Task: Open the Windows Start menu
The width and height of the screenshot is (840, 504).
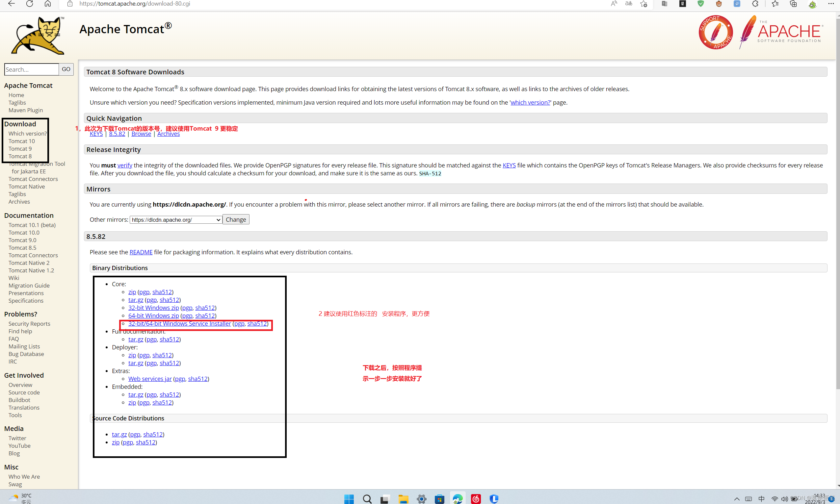Action: click(x=349, y=498)
